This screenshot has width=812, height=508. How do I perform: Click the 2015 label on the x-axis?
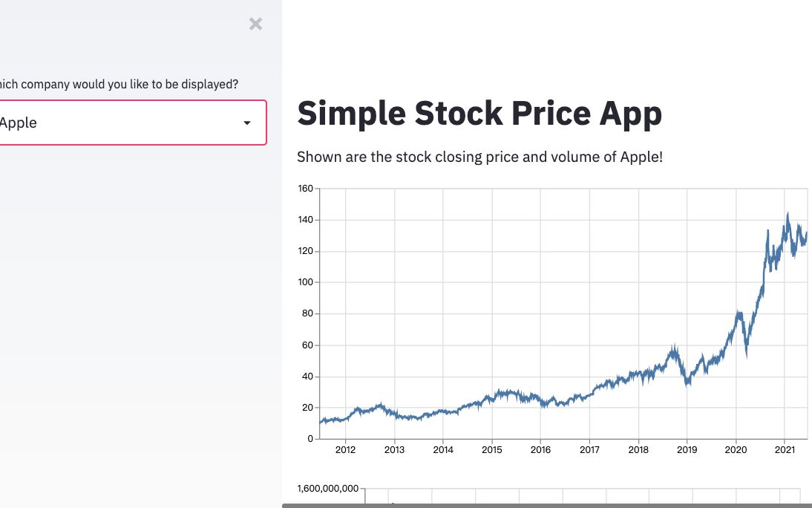[x=491, y=449]
